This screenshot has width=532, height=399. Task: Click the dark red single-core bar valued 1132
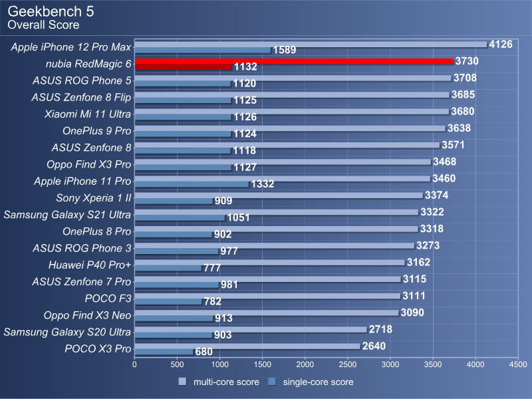click(x=184, y=67)
